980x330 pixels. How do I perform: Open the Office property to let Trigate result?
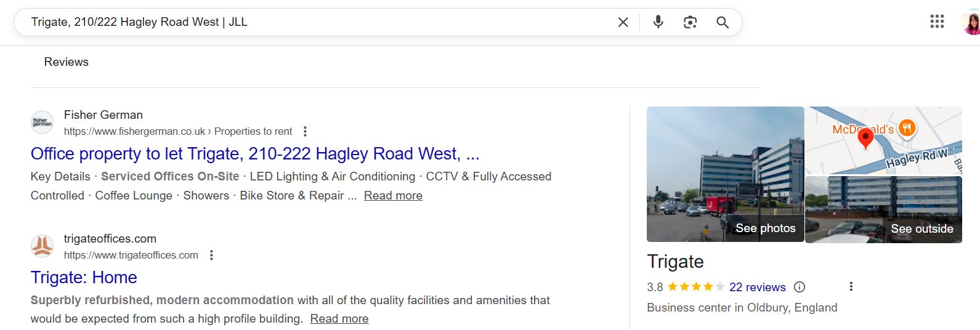(254, 154)
